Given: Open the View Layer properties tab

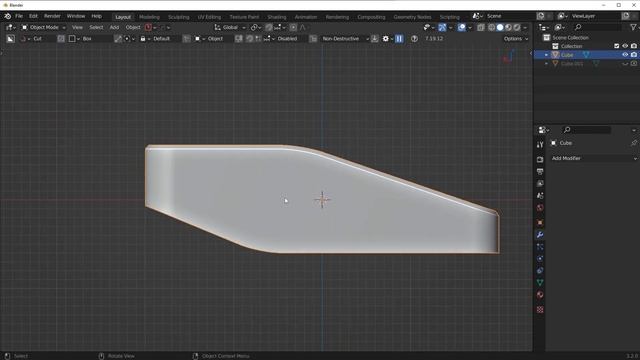Looking at the screenshot, I should [540, 184].
